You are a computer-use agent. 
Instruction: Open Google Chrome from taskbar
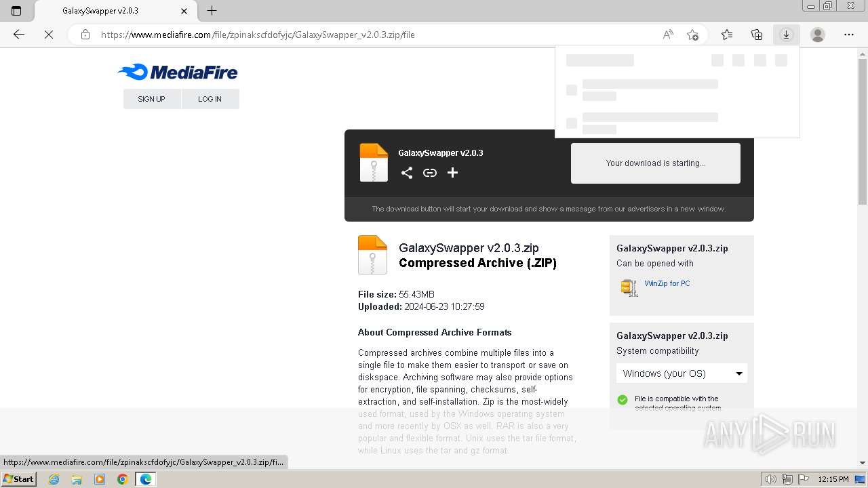(x=123, y=479)
